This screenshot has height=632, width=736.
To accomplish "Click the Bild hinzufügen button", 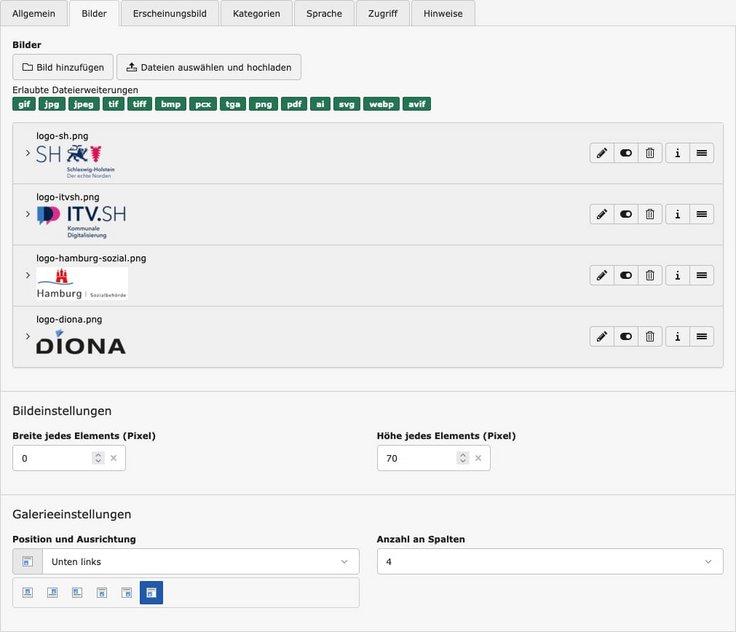I will click(x=63, y=67).
